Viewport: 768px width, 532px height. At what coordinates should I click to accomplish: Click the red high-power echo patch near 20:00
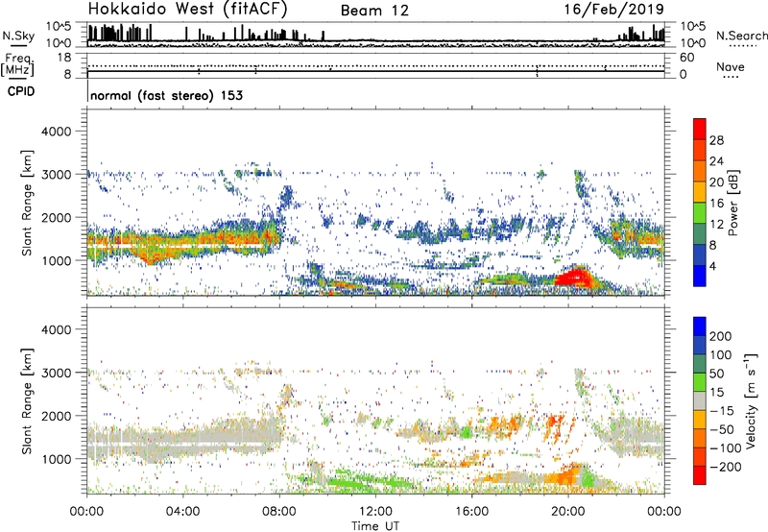[x=573, y=278]
